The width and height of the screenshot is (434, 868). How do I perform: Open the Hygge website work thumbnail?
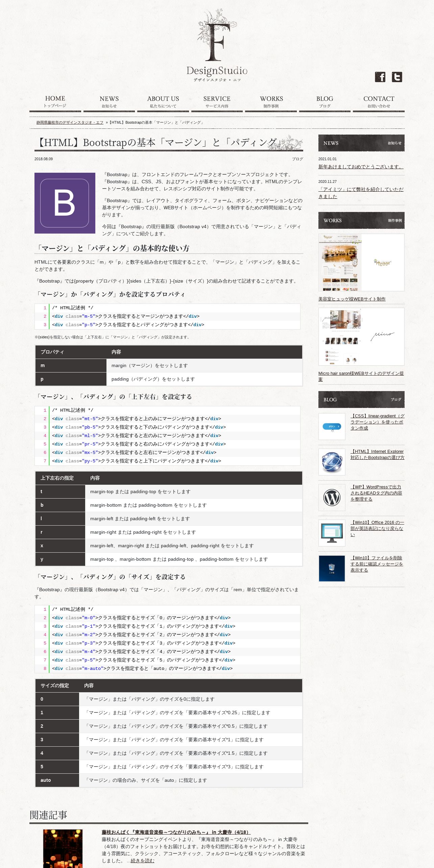[x=361, y=262]
